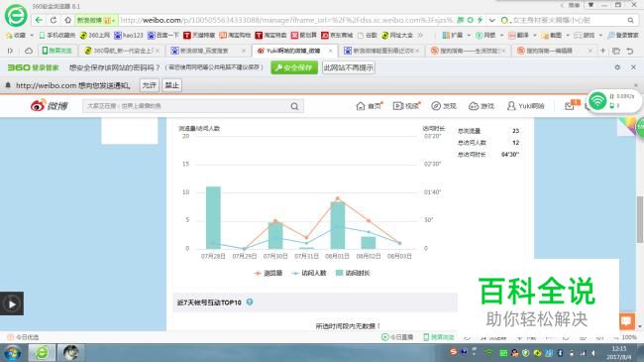Click the green 安全保存 button
This screenshot has height=362, width=644.
(294, 67)
